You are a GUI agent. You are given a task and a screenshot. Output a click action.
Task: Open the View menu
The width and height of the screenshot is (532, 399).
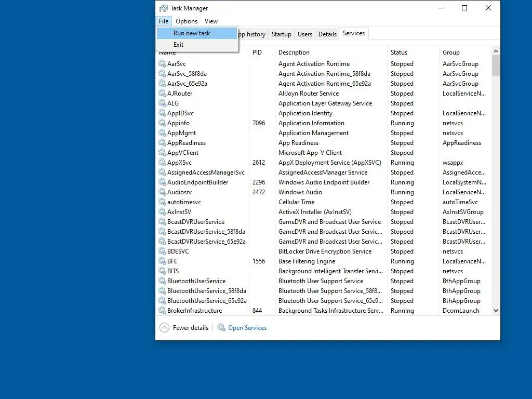tap(211, 21)
